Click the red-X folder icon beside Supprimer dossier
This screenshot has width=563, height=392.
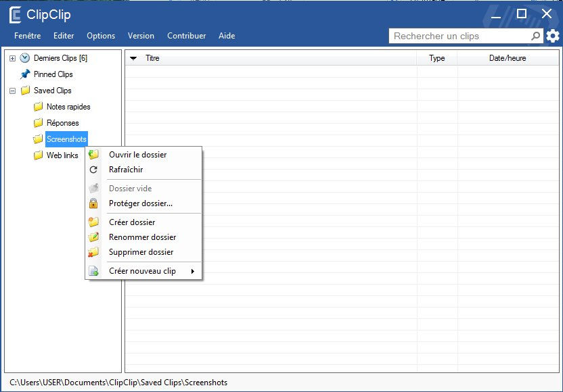pos(93,252)
